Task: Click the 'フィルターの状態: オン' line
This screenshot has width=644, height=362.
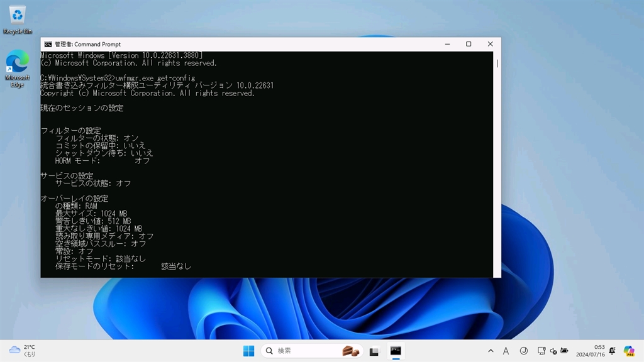Action: pos(97,138)
